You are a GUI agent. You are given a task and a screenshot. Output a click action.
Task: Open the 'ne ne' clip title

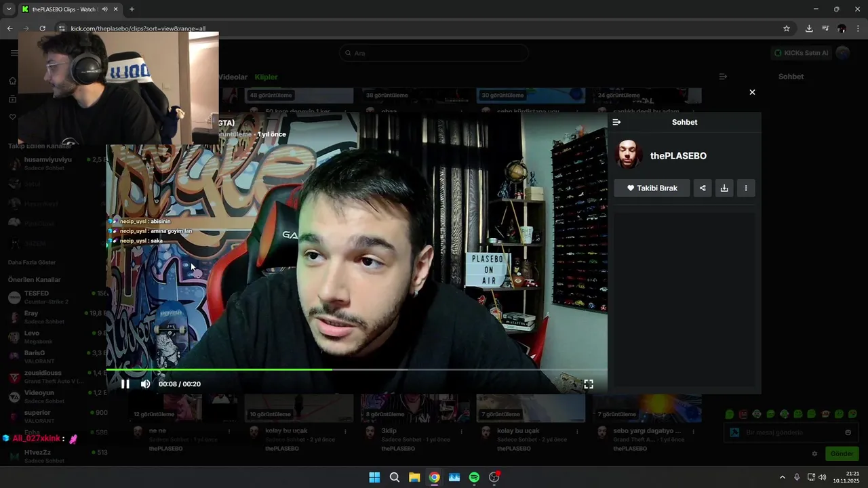coord(157,431)
